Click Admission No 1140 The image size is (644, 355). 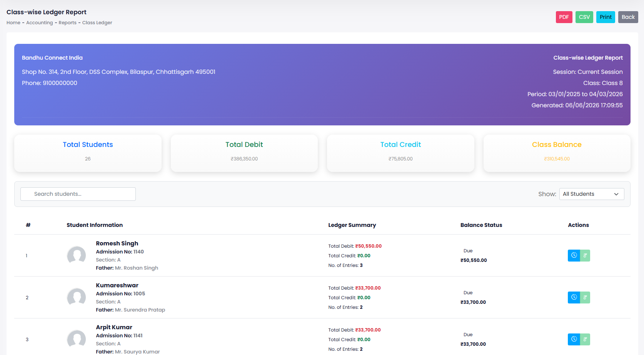pyautogui.click(x=120, y=252)
